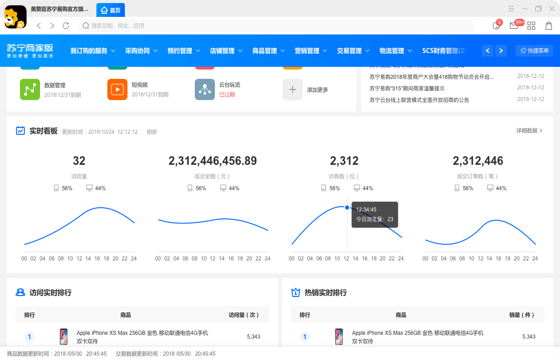Image resolution: width=560 pixels, height=361 pixels.
Task: Switch to the 首页 tab
Action: tap(111, 10)
